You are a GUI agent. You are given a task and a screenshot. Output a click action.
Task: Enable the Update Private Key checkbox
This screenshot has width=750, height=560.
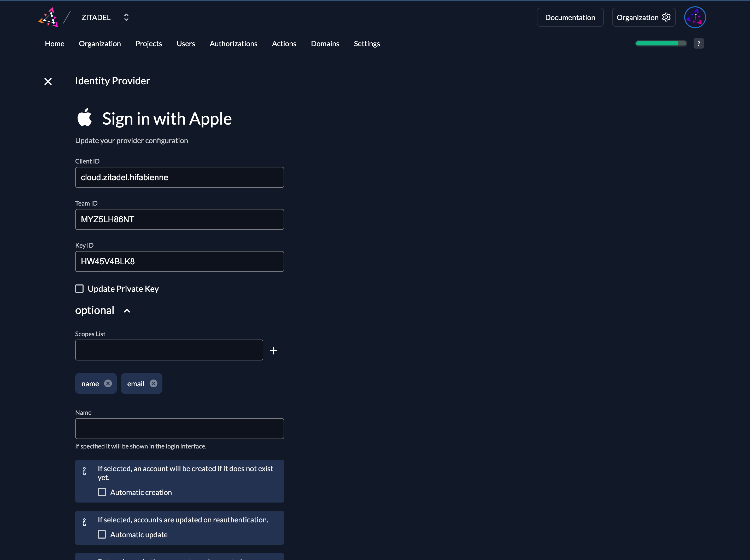coord(79,288)
